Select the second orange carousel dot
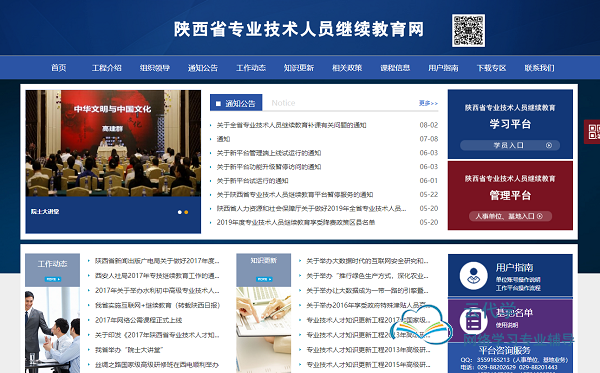 pos(186,212)
